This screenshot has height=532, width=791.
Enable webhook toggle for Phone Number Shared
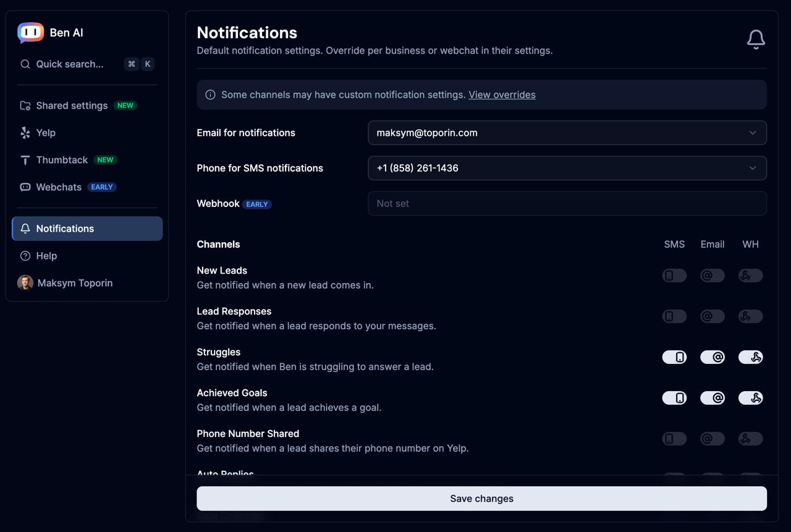[751, 439]
